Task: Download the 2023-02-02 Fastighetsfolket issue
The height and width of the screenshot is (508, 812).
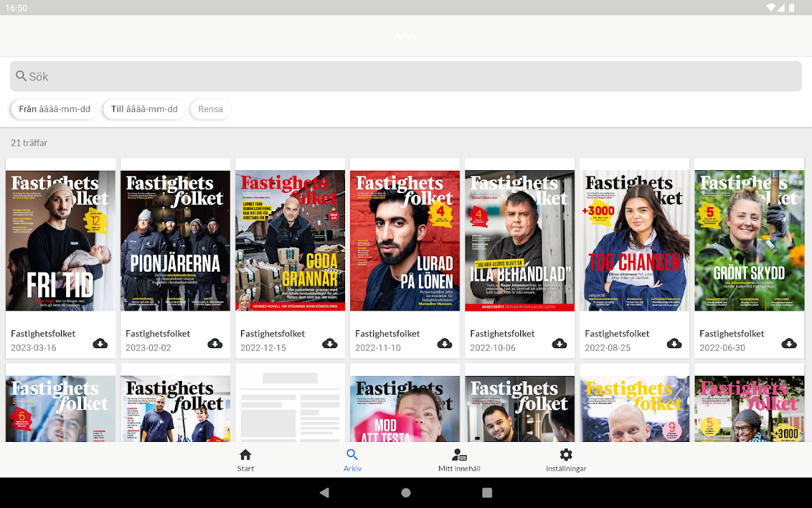Action: (215, 344)
